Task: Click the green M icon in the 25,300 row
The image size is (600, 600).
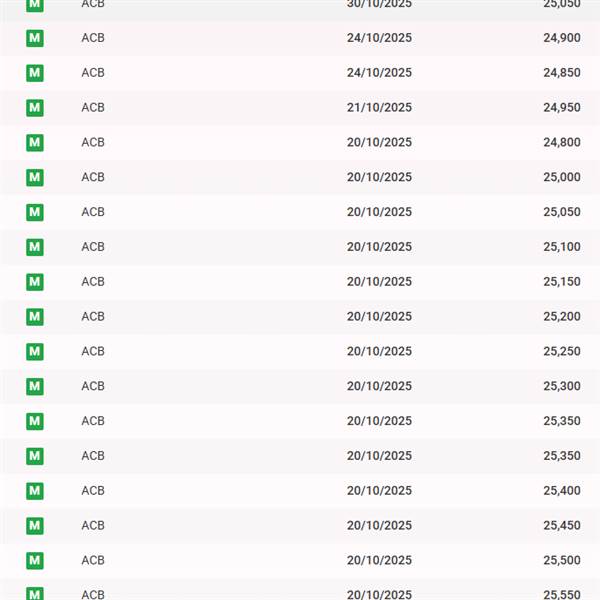Action: (35, 386)
